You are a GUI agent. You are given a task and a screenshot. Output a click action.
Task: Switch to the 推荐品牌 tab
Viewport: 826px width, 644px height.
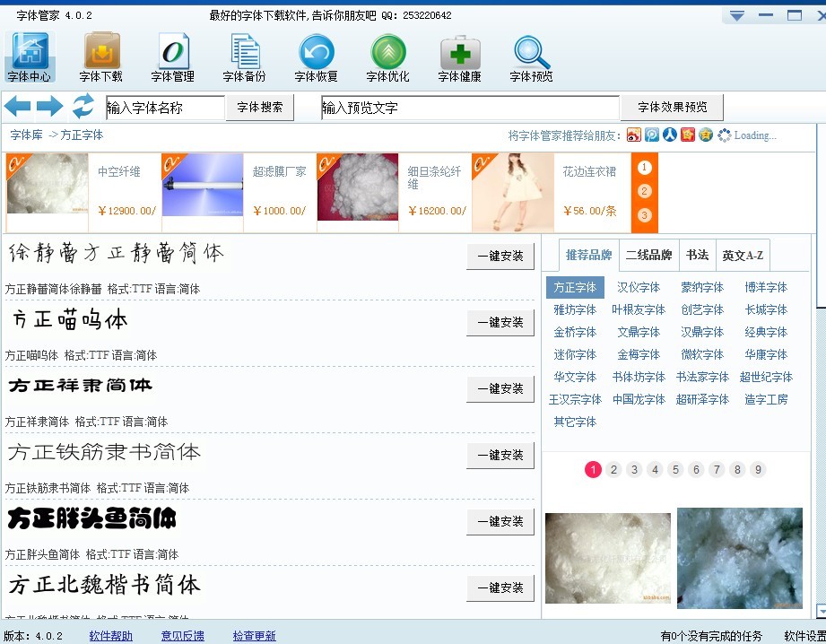tap(588, 255)
